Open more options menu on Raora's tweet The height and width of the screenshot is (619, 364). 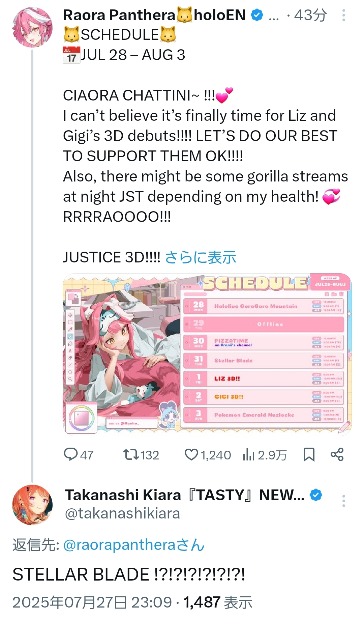pos(343,16)
